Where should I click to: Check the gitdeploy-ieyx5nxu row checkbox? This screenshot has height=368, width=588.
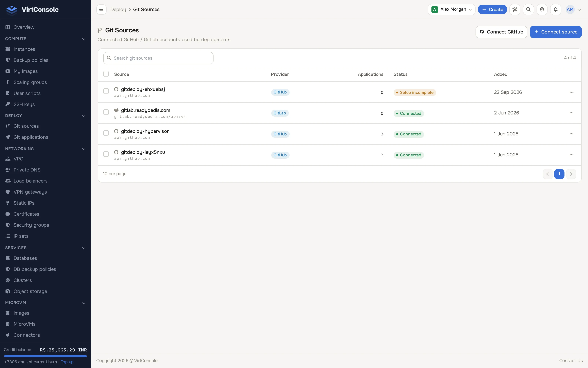coord(106,154)
